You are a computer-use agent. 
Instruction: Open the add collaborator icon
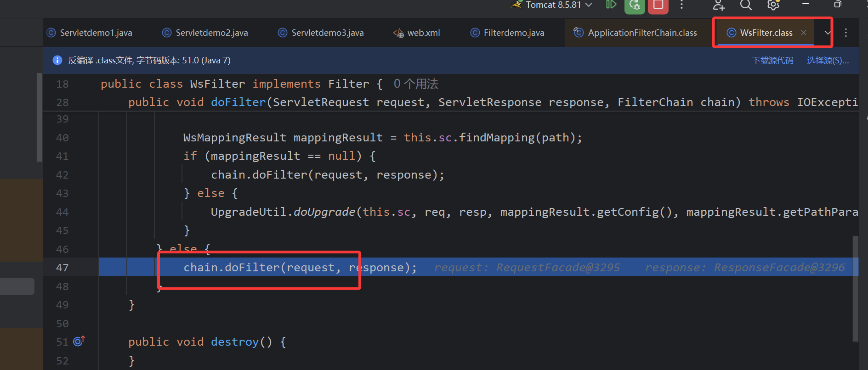pyautogui.click(x=719, y=5)
